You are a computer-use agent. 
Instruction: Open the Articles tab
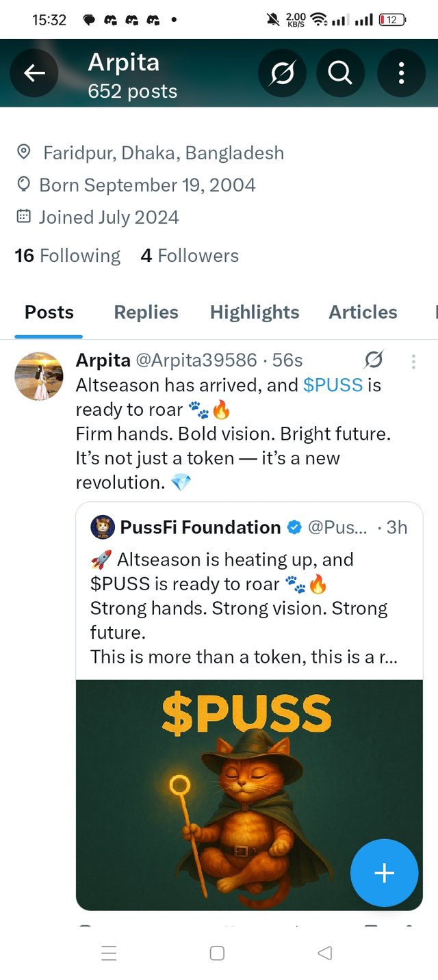(x=363, y=313)
